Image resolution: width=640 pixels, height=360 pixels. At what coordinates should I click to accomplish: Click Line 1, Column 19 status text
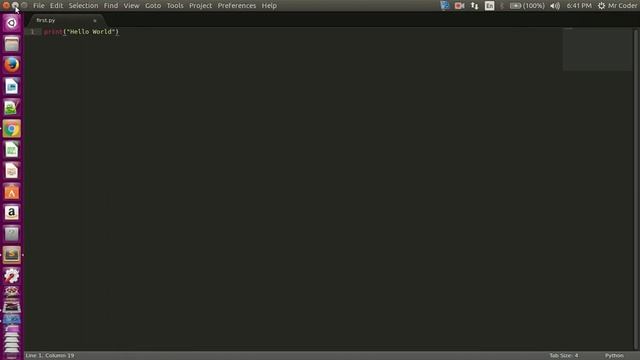click(50, 356)
